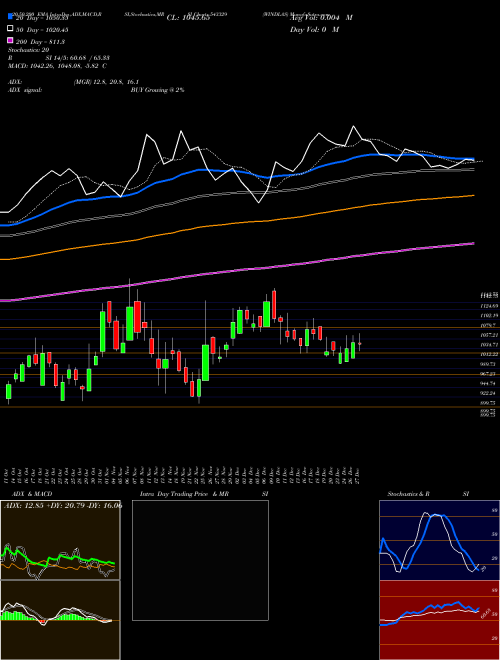Click the 'BUY Growing @ 2%' ADX signal
This screenshot has width=500, height=660.
(x=157, y=90)
